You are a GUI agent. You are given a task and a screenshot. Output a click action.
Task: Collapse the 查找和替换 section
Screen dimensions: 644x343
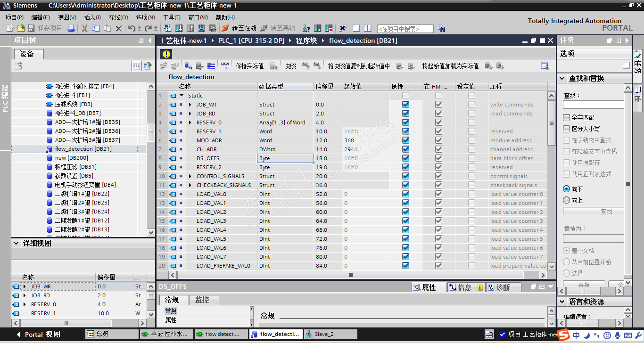coord(562,79)
